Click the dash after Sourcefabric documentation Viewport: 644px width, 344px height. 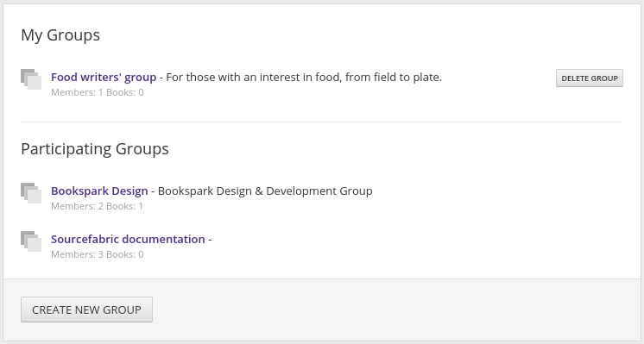pos(210,240)
